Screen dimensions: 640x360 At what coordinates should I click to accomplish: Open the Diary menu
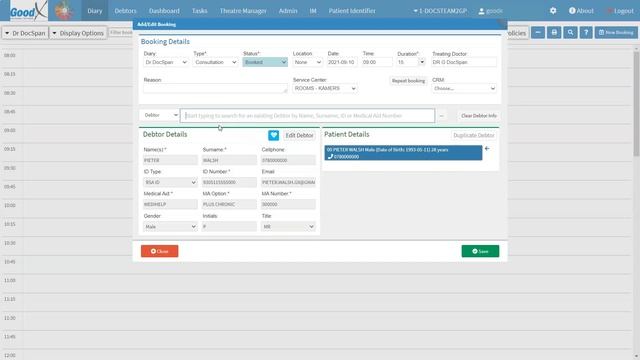tap(95, 11)
